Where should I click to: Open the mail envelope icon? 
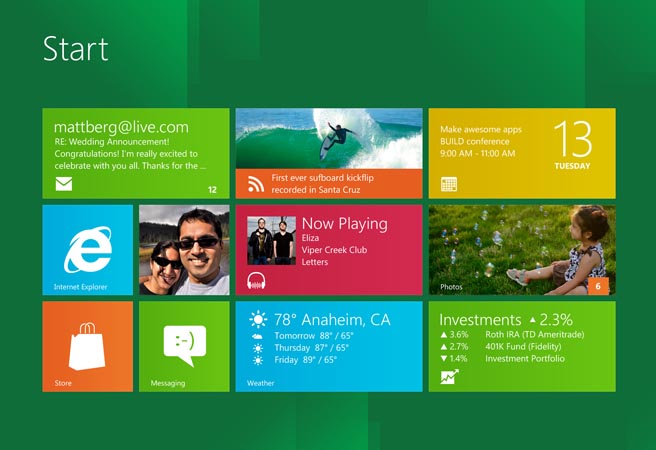64,184
